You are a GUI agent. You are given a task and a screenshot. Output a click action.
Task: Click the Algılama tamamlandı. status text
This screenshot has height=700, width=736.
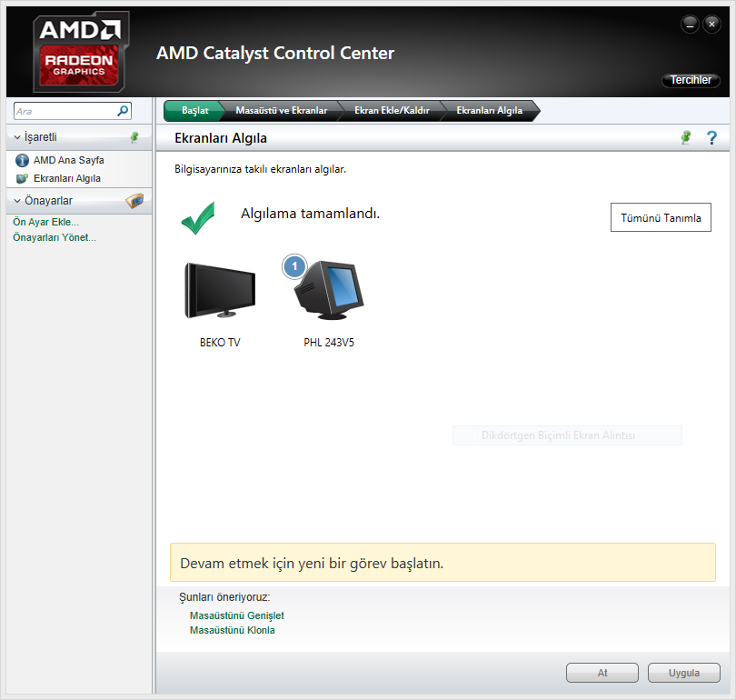tap(310, 214)
